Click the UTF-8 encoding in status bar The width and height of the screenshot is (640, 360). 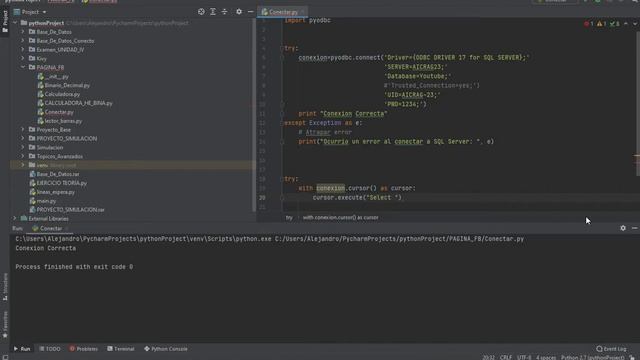[x=524, y=357]
